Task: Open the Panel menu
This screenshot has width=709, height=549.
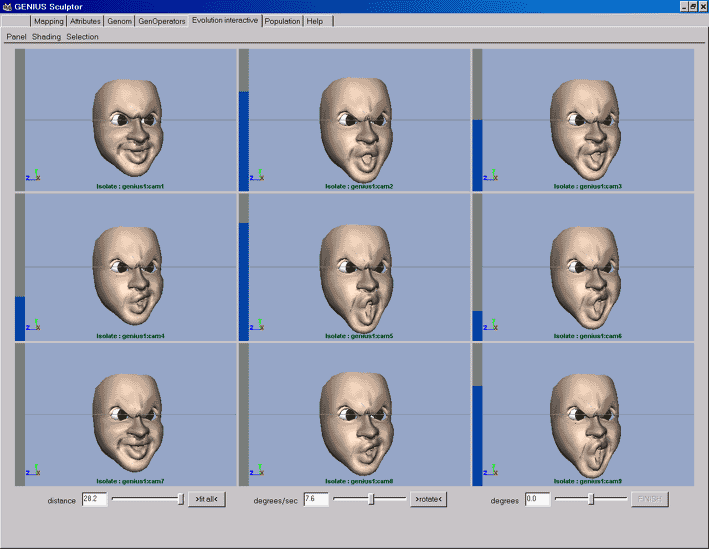Action: pos(16,37)
